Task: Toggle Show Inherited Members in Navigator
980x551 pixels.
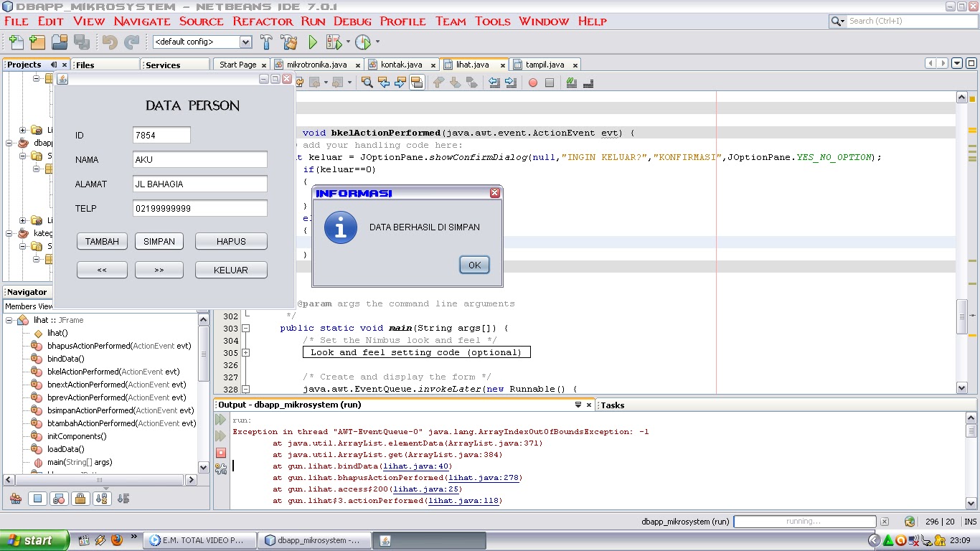Action: point(16,499)
